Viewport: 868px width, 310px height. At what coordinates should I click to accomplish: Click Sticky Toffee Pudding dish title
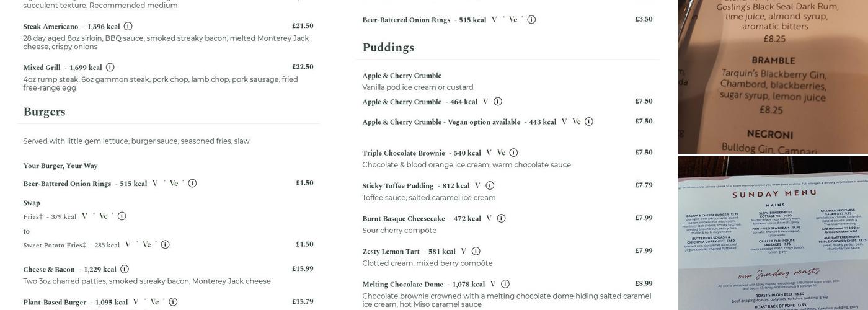pos(397,186)
